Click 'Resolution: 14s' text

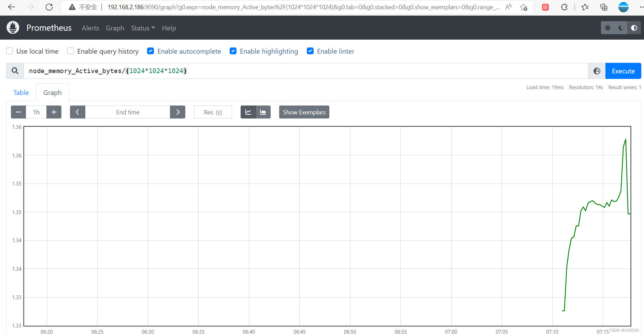[x=586, y=87]
